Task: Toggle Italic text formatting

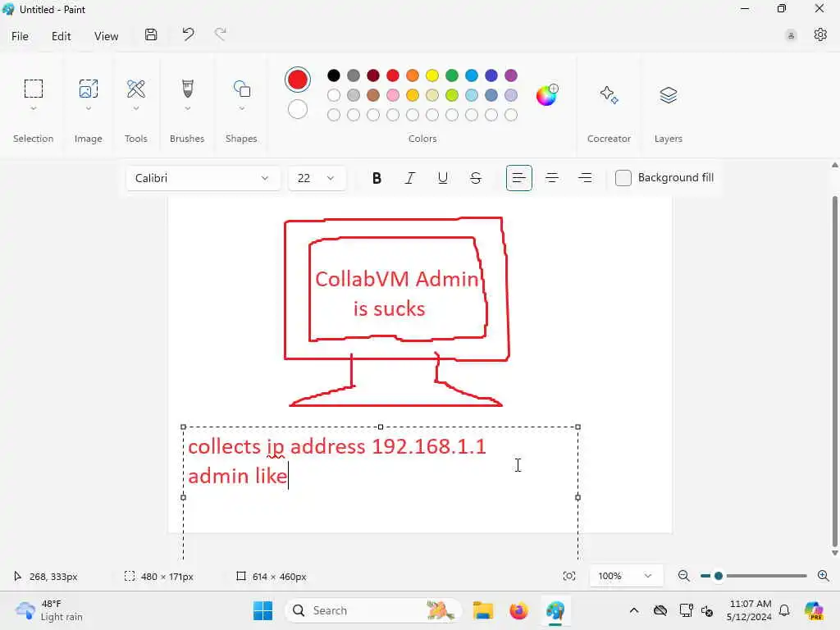Action: (410, 178)
